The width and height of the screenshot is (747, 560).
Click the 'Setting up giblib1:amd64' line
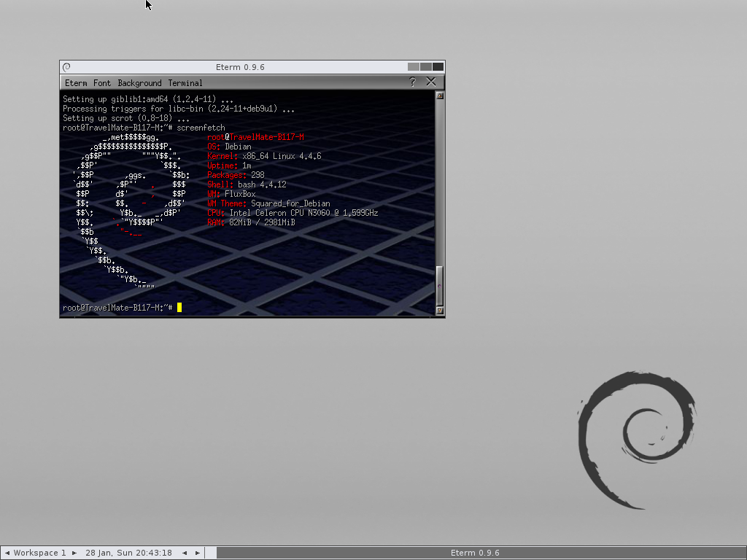[148, 99]
